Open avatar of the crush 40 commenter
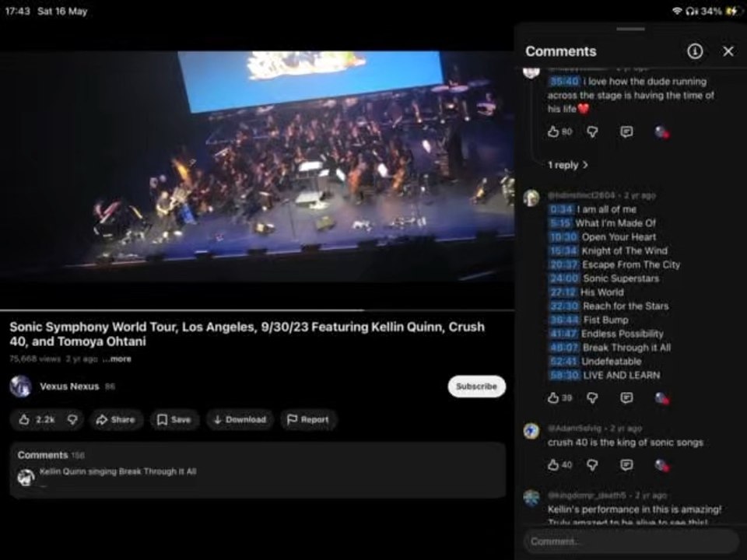This screenshot has height=560, width=747. click(531, 430)
